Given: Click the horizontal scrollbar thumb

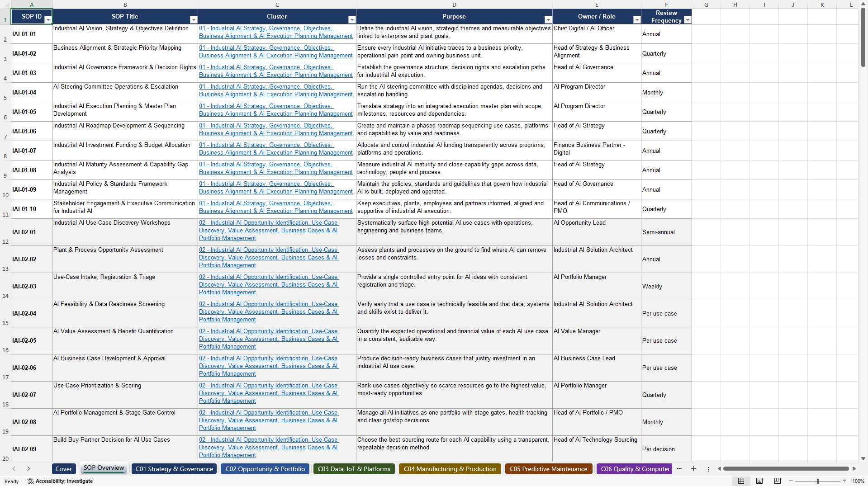Looking at the screenshot, I should [786, 469].
